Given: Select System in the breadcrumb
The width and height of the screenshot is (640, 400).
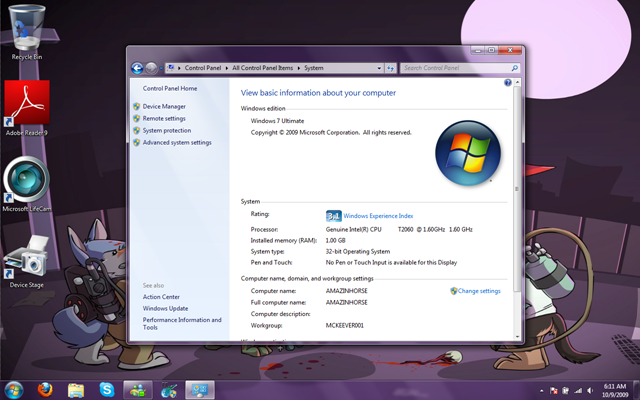Looking at the screenshot, I should [313, 68].
